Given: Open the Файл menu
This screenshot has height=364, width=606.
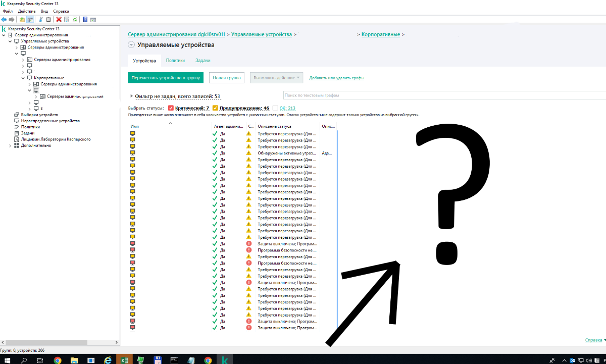Looking at the screenshot, I should click(7, 11).
